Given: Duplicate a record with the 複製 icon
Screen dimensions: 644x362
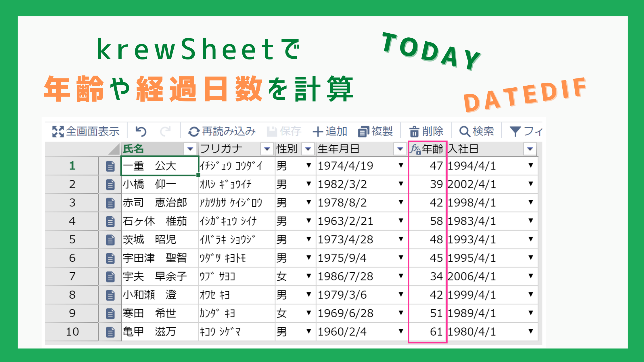Looking at the screenshot, I should point(364,131).
